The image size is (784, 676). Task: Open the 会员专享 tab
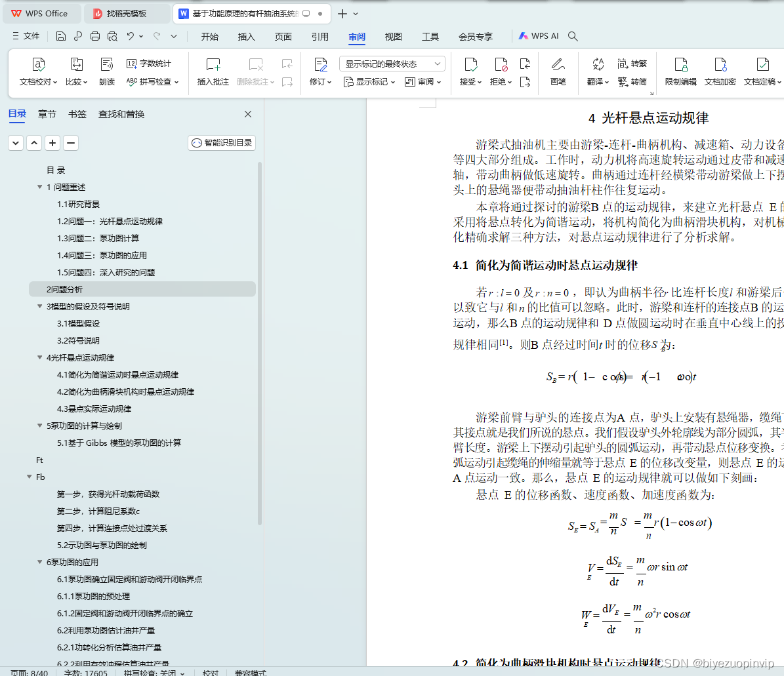click(476, 37)
